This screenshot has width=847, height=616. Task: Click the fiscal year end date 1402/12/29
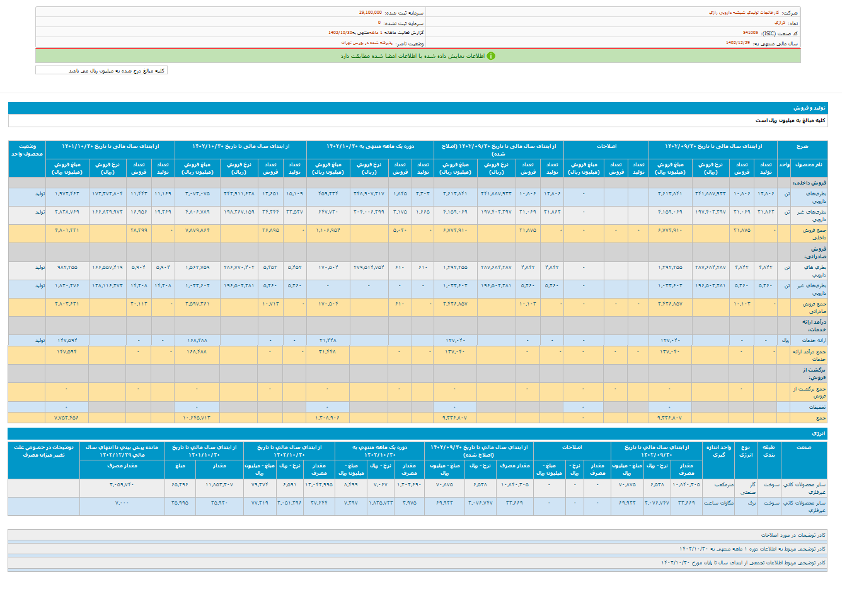coord(737,43)
